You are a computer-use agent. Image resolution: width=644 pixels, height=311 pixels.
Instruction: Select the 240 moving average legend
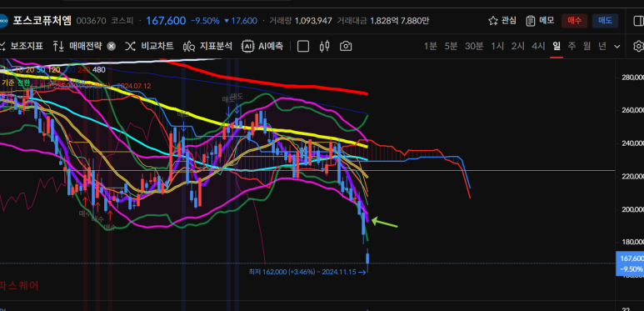point(84,70)
